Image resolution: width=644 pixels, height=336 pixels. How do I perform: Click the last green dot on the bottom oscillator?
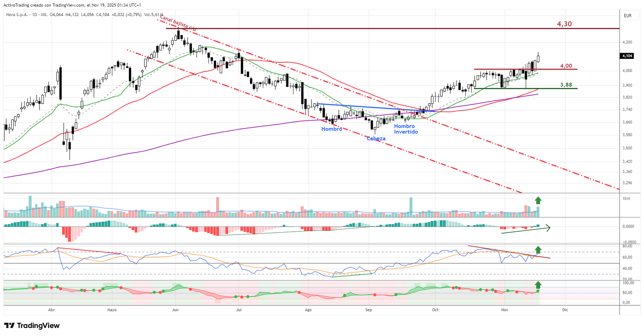point(538,291)
